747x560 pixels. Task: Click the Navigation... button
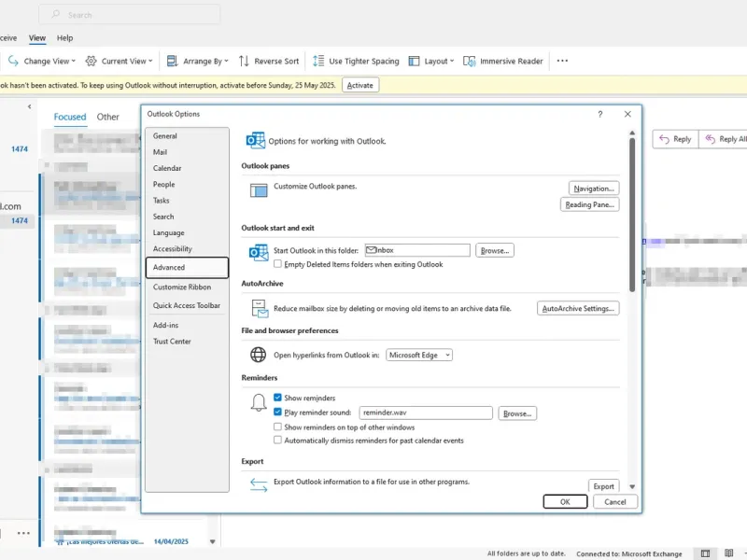[x=594, y=189]
